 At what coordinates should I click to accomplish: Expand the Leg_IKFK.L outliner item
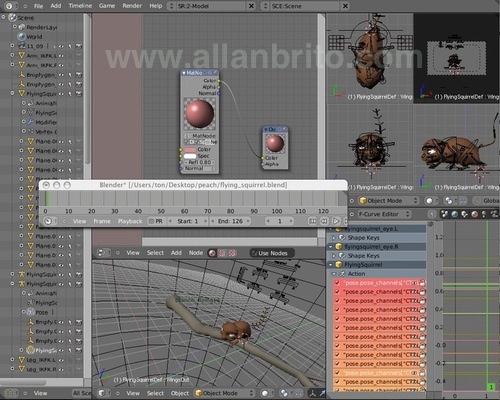pyautogui.click(x=12, y=360)
